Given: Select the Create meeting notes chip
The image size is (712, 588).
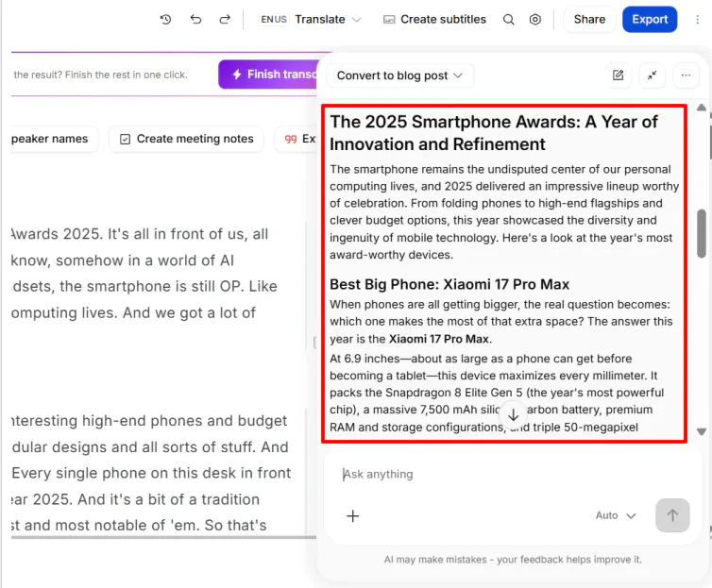Looking at the screenshot, I should [187, 139].
